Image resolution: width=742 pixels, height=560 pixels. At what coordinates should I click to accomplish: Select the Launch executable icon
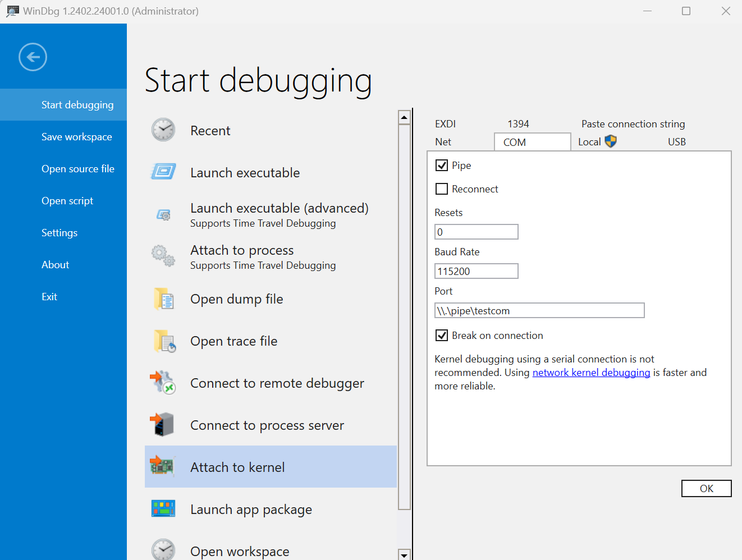(163, 172)
